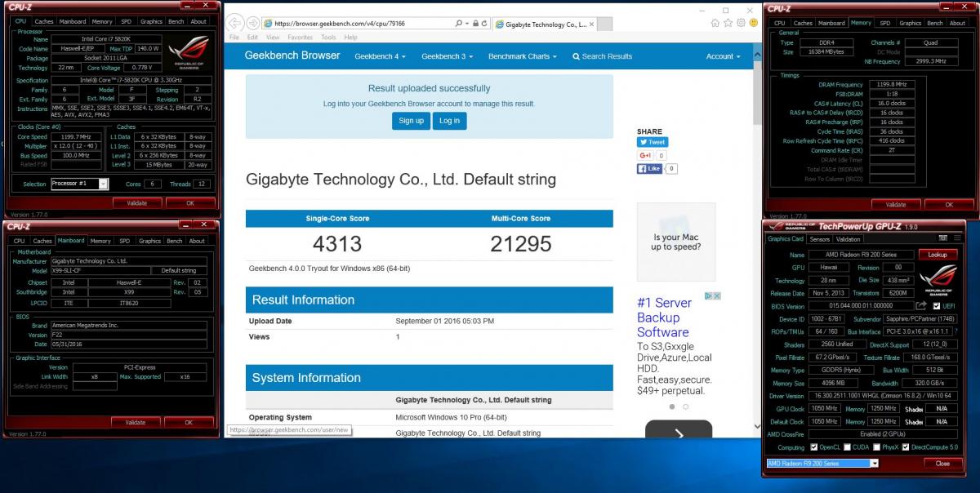
Task: Switch to Caches tab in top-left CPU-Z
Action: click(44, 22)
